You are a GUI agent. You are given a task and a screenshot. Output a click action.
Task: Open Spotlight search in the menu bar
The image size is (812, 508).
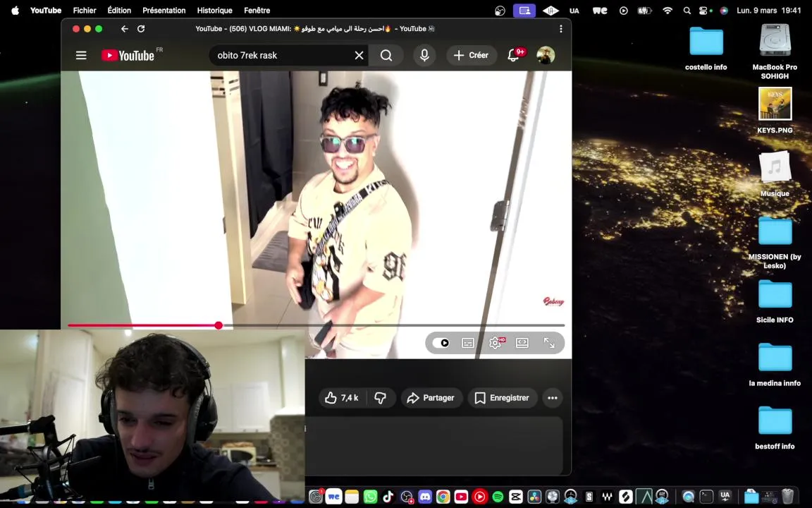tap(687, 11)
